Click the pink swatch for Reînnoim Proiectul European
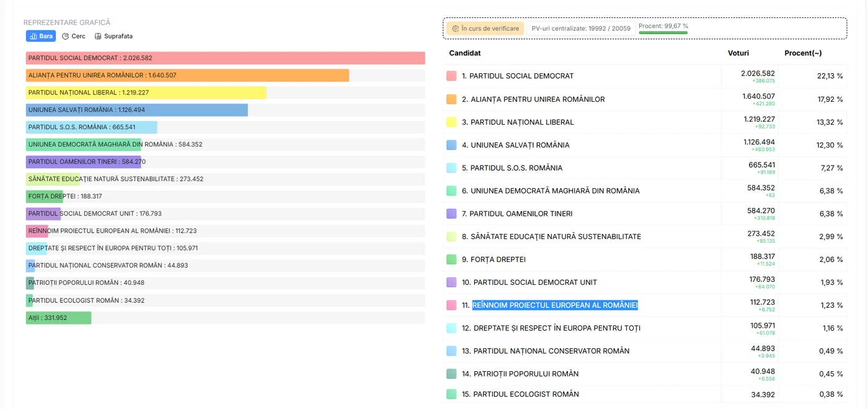The image size is (868, 409). pyautogui.click(x=451, y=305)
